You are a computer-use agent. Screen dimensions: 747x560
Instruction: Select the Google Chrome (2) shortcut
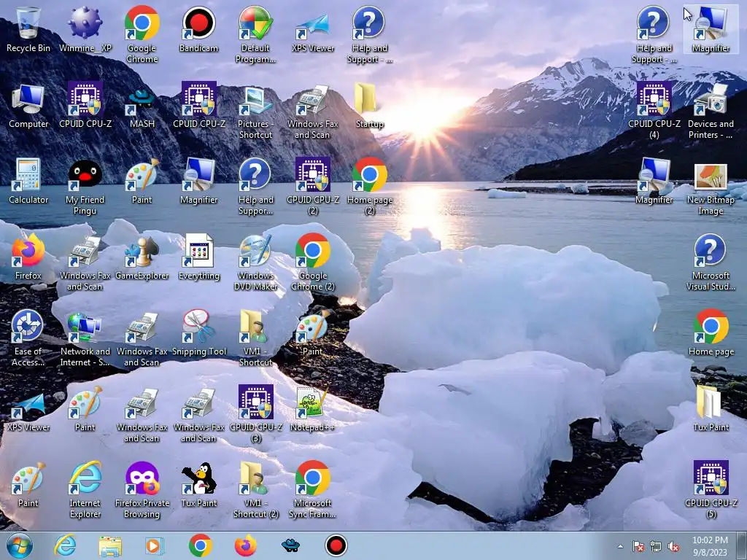(313, 262)
